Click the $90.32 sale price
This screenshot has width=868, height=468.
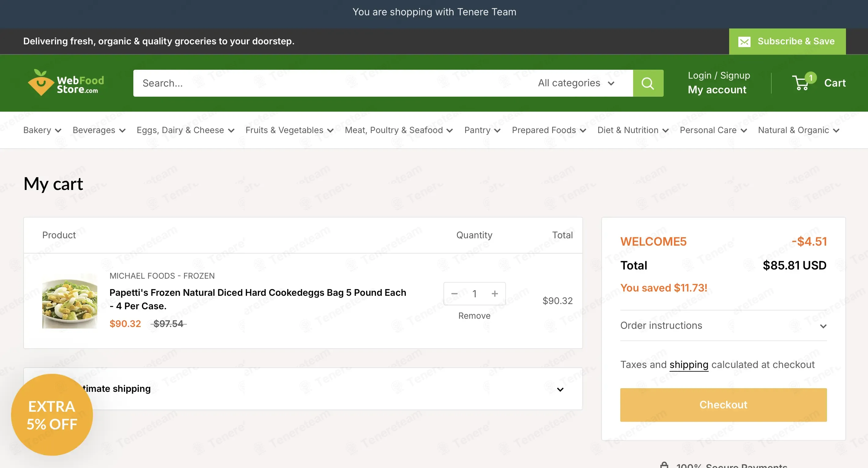pyautogui.click(x=125, y=323)
